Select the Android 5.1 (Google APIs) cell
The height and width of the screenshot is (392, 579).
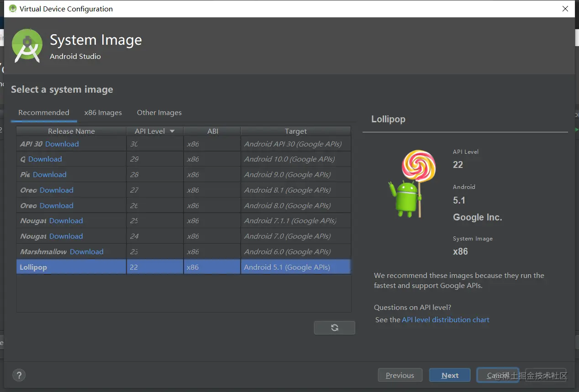[296, 267]
